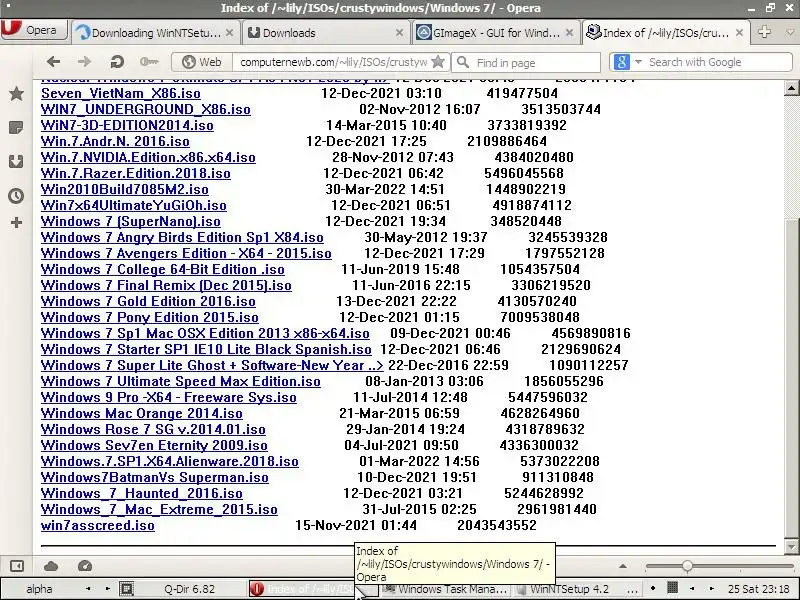Open a new tab with plus button
This screenshot has height=600, width=800.
pyautogui.click(x=764, y=32)
